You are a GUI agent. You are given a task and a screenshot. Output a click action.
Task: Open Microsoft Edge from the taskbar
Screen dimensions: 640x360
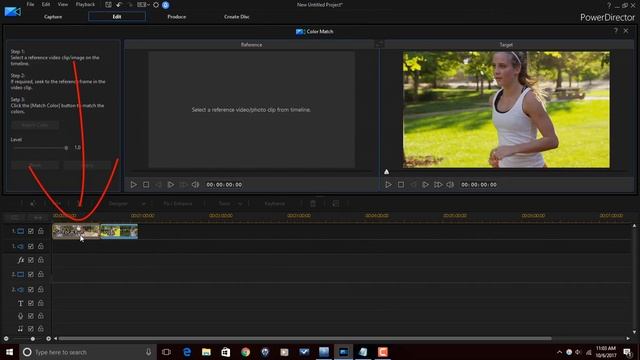point(187,352)
